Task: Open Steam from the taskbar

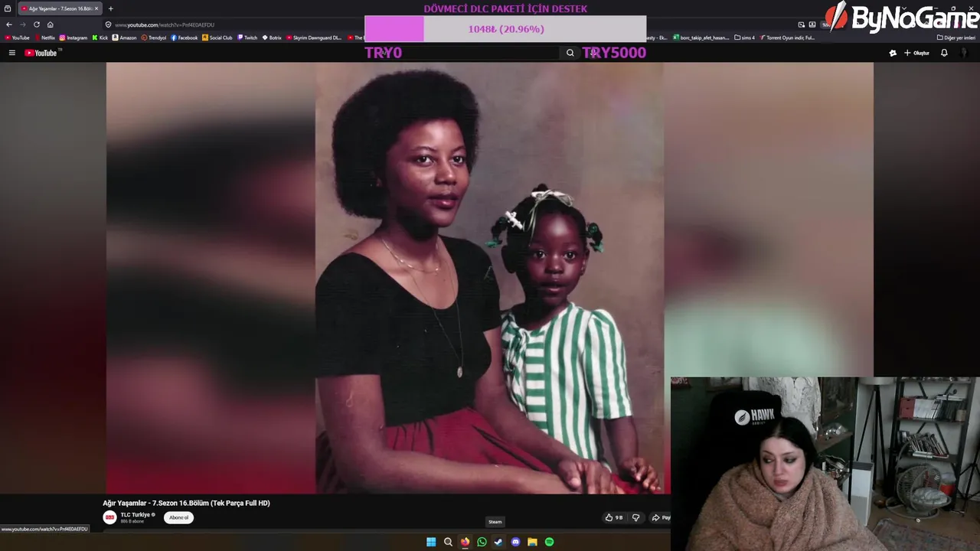Action: [x=498, y=542]
